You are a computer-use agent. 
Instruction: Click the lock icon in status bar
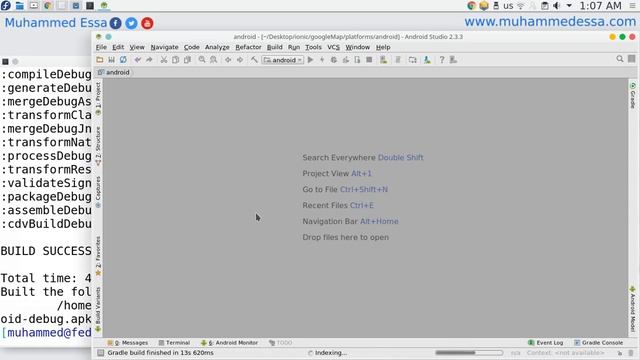[620, 353]
